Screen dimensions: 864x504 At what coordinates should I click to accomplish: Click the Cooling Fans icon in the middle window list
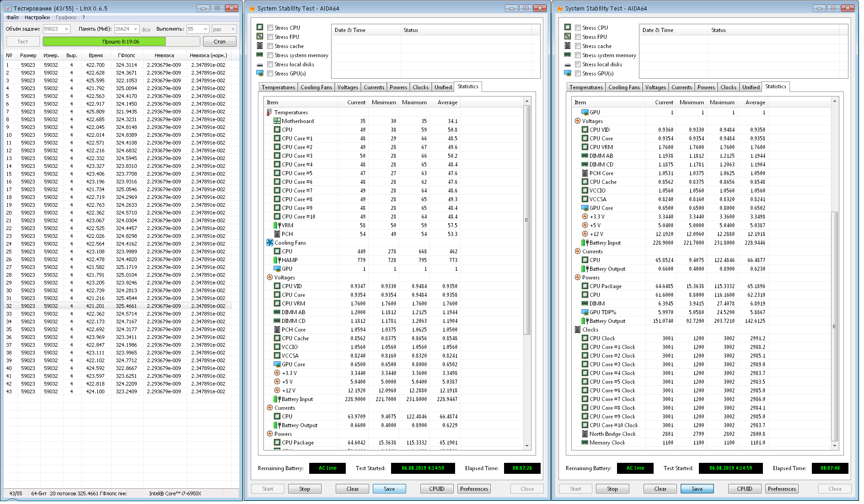coord(269,243)
